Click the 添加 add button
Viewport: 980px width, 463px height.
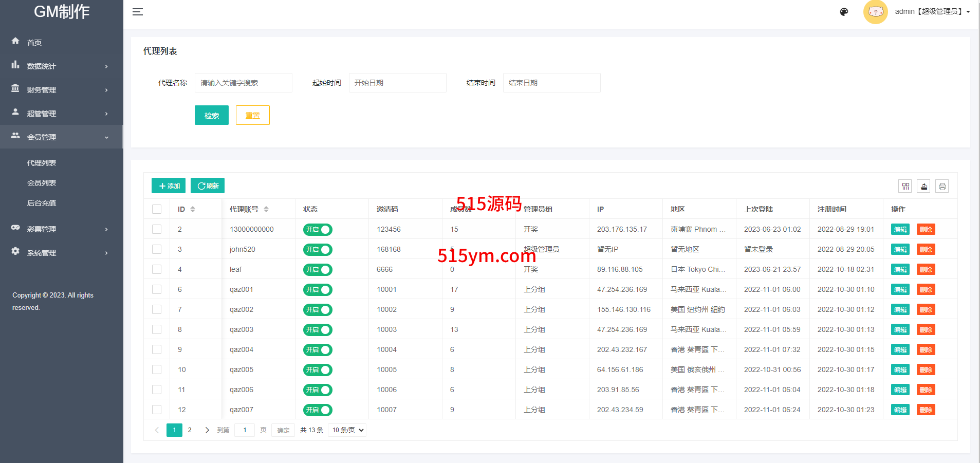[169, 186]
